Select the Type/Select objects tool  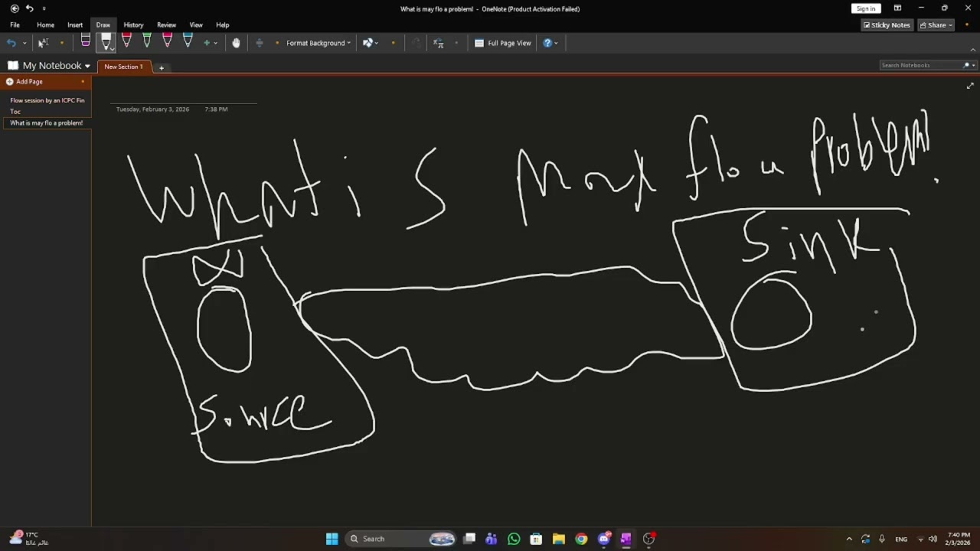43,43
